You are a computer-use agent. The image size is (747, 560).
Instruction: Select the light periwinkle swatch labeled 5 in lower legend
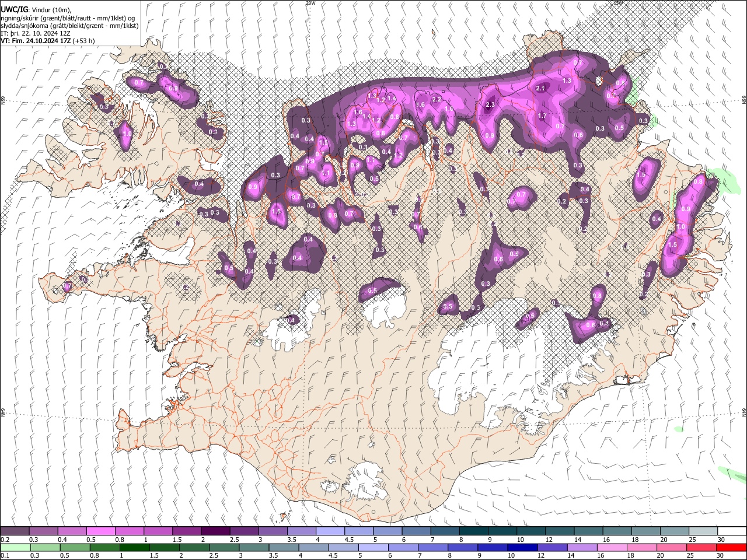[373, 547]
